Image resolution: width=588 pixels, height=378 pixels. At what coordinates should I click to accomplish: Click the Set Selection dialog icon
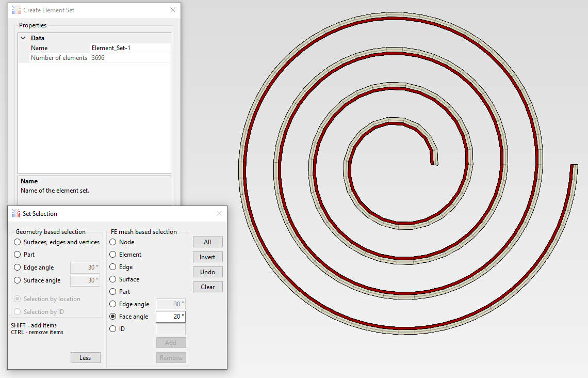pyautogui.click(x=16, y=214)
